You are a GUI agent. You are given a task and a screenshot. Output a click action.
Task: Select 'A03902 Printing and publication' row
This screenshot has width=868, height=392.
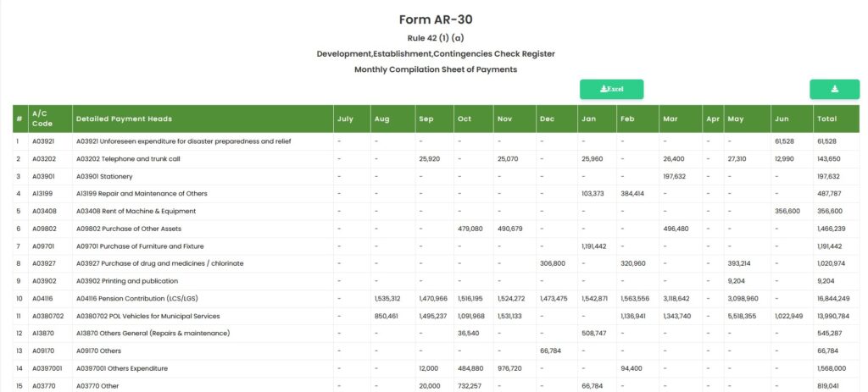[x=436, y=281]
